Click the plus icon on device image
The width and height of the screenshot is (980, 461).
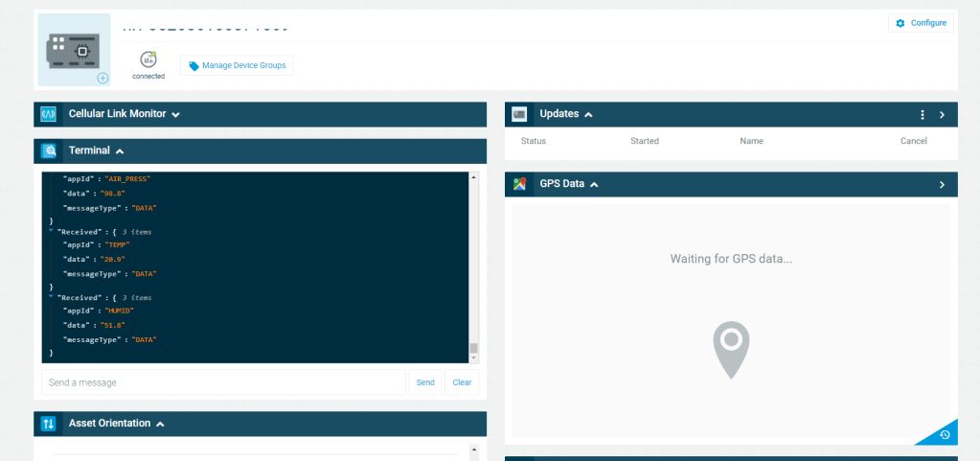(103, 78)
